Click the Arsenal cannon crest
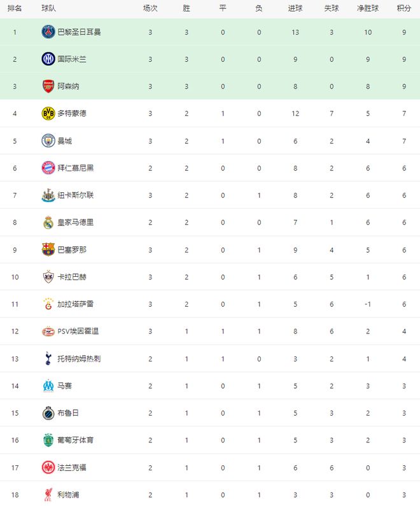420x506 pixels. 48,87
